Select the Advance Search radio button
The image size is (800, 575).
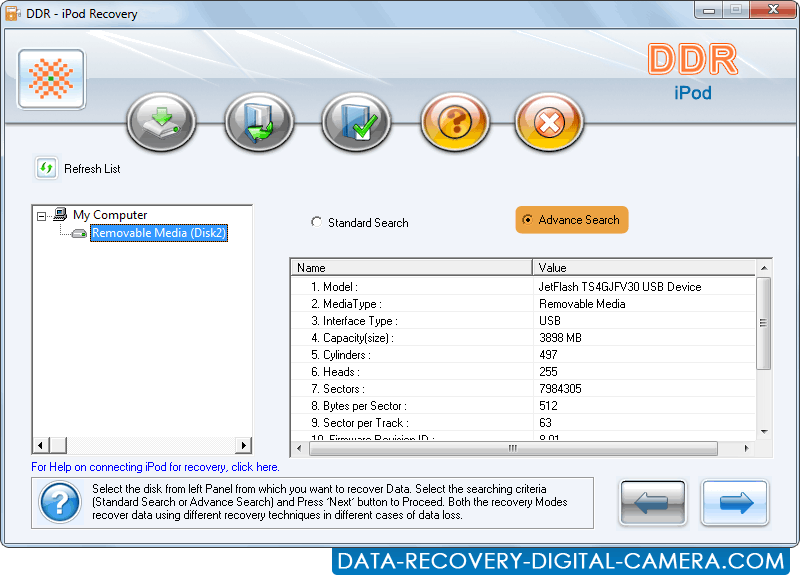[x=527, y=219]
